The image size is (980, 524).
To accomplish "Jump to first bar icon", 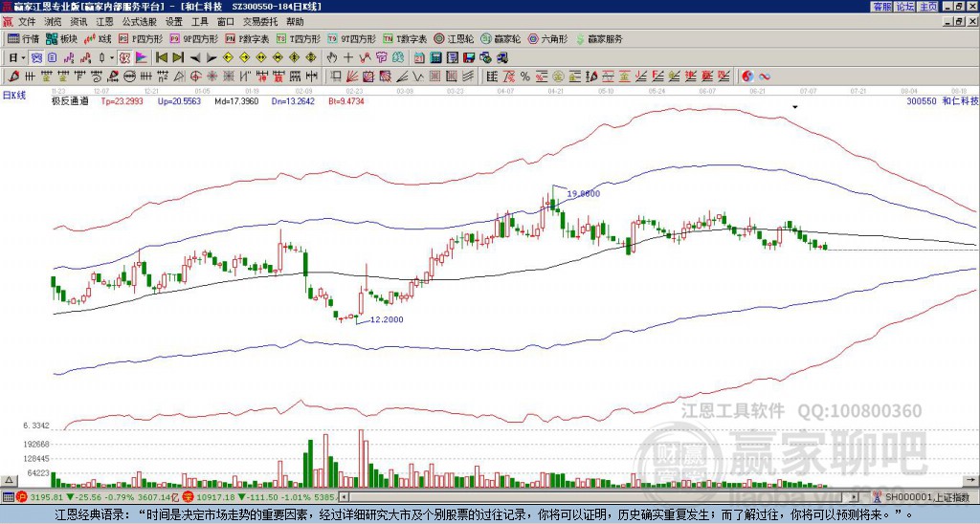I will (x=161, y=58).
